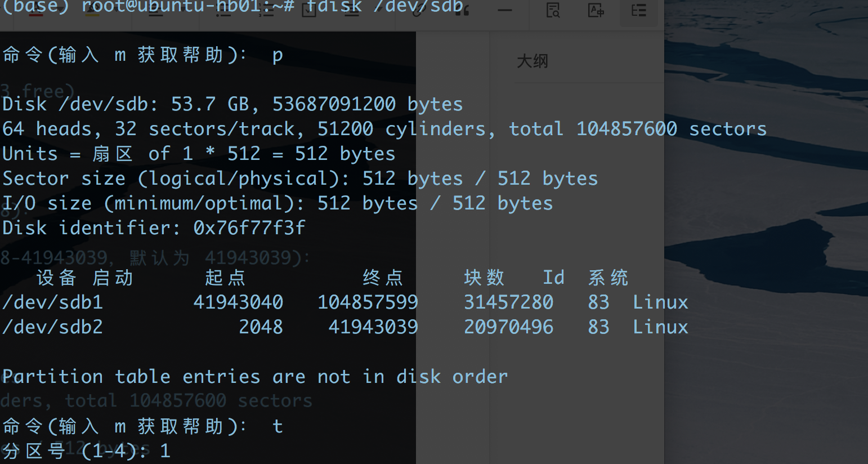Viewport: 868px width, 464px height.
Task: Toggle the outline panel button
Action: coord(638,10)
